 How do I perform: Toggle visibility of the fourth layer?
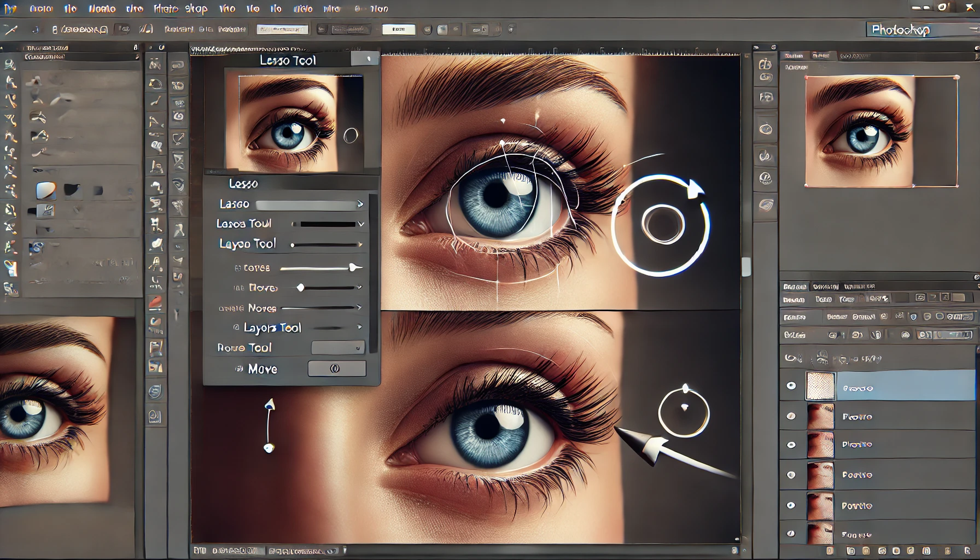pyautogui.click(x=791, y=475)
